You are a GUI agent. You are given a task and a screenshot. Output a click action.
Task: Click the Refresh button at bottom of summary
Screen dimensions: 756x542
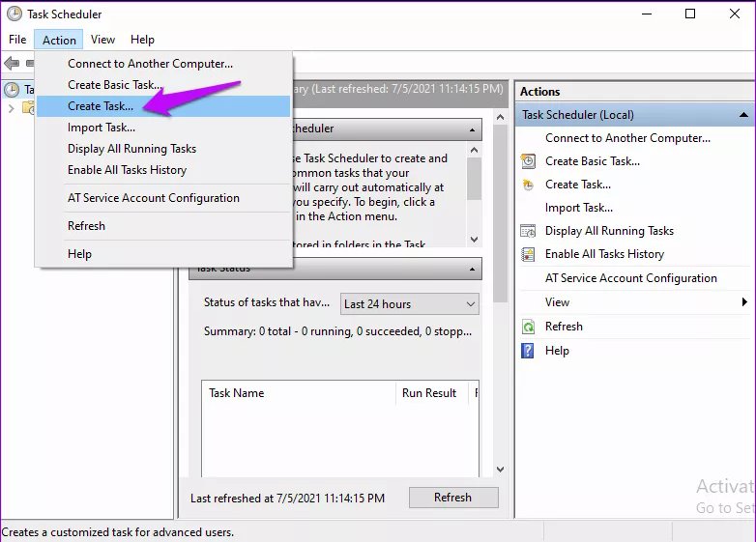[453, 498]
